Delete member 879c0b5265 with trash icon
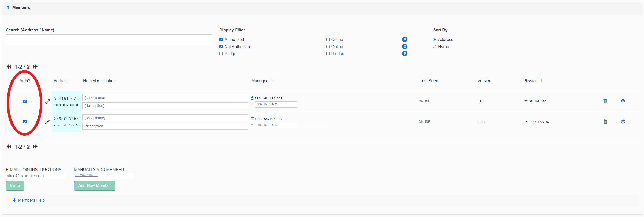The width and height of the screenshot is (644, 217). 605,121
